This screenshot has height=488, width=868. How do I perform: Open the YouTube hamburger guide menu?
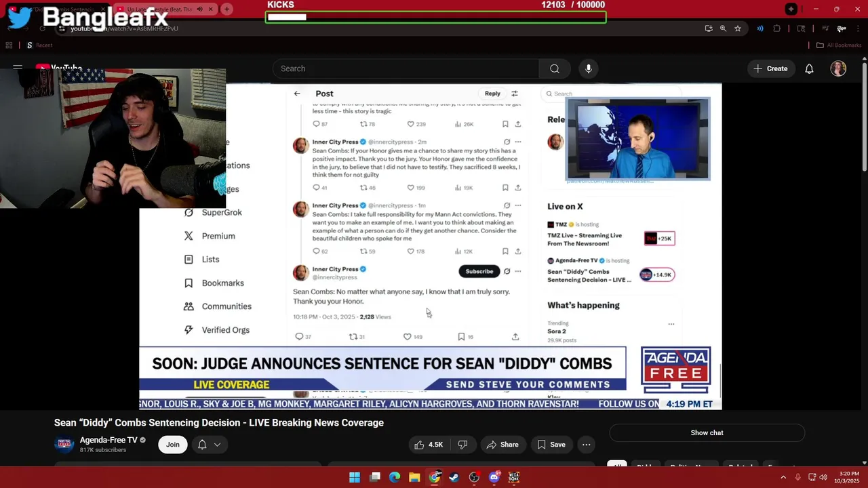[18, 68]
